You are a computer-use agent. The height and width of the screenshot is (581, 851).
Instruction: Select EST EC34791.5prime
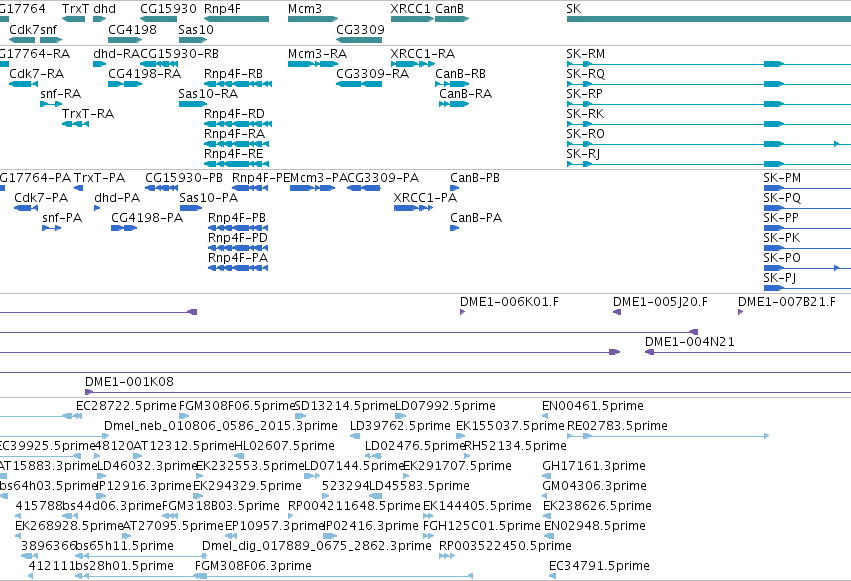(599, 566)
